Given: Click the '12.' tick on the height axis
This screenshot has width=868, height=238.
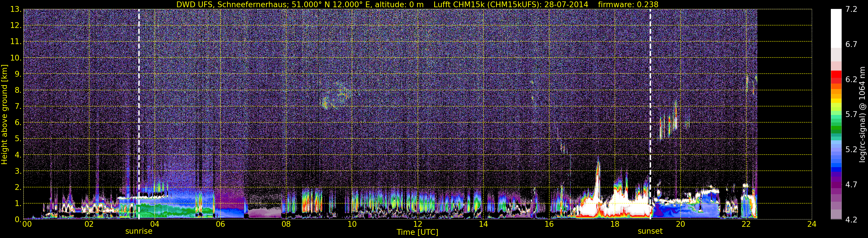Looking at the screenshot, I should click(16, 26).
